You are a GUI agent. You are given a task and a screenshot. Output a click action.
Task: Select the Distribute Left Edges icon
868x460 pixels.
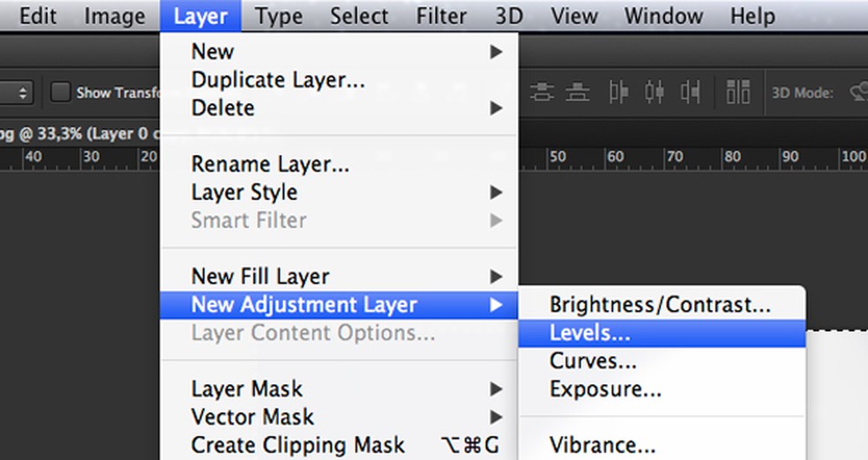tap(619, 92)
